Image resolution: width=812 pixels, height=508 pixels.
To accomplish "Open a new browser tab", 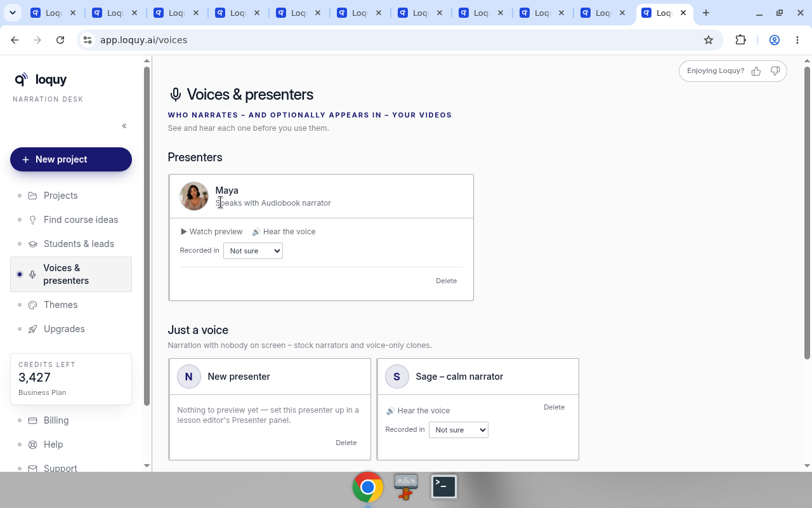I will point(706,13).
